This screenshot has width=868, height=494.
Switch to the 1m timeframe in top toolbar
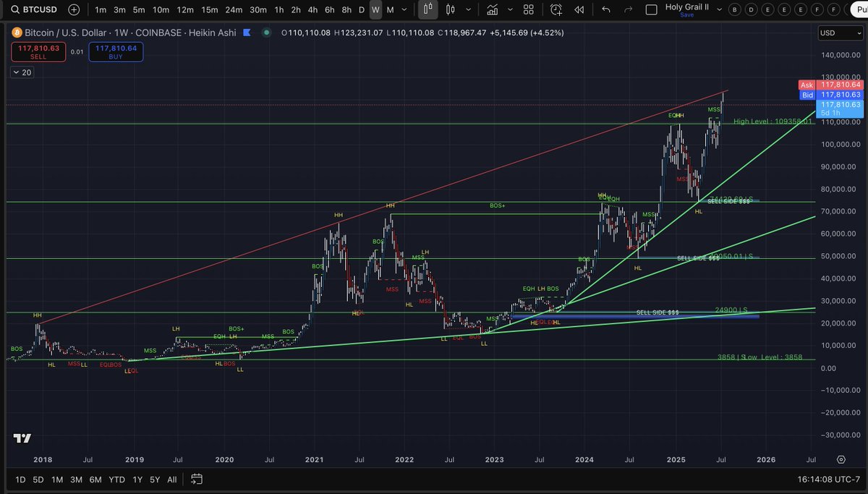(101, 9)
